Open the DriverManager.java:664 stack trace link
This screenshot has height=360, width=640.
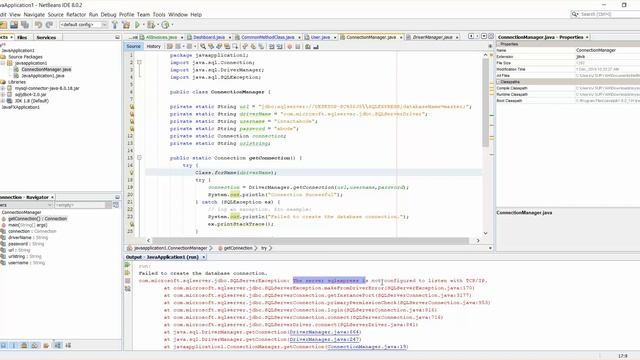[324, 332]
